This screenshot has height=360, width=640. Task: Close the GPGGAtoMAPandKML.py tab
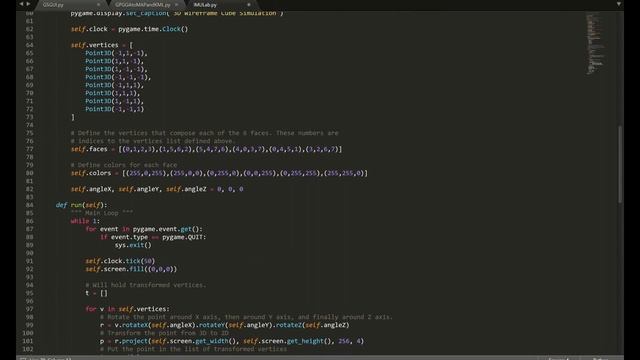point(176,5)
